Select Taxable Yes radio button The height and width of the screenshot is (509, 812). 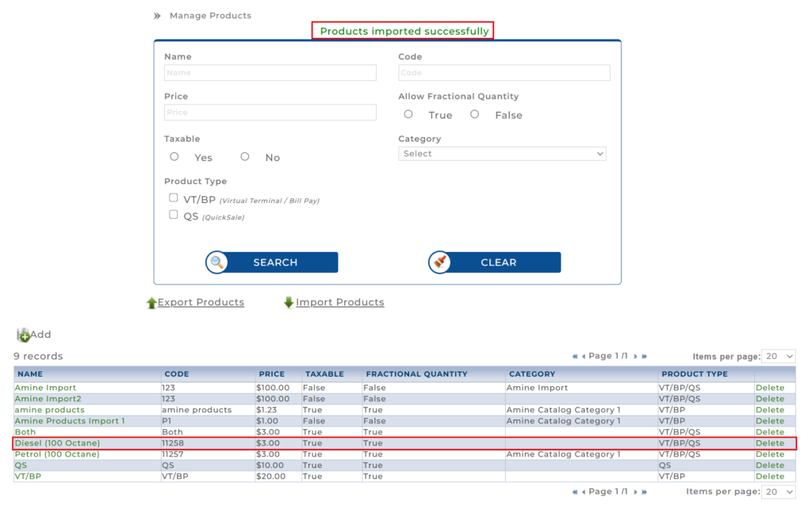(174, 157)
